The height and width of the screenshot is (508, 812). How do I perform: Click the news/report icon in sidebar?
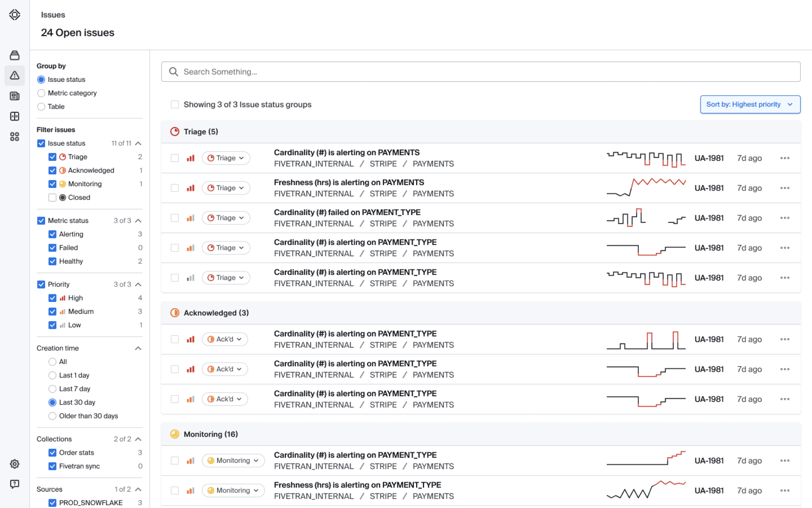(x=14, y=96)
